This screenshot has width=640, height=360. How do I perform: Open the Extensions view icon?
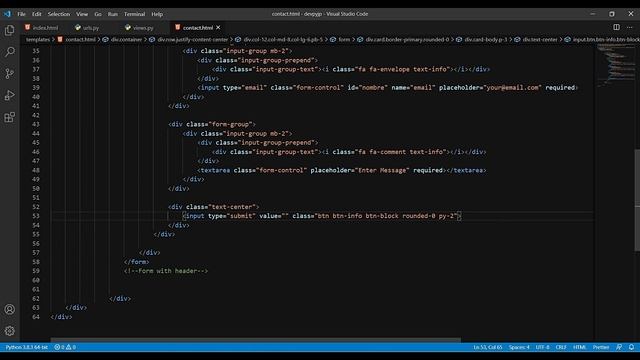coord(9,118)
